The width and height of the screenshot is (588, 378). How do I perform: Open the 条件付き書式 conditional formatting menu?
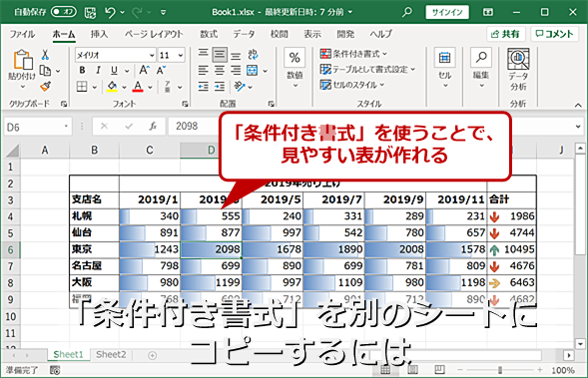353,54
